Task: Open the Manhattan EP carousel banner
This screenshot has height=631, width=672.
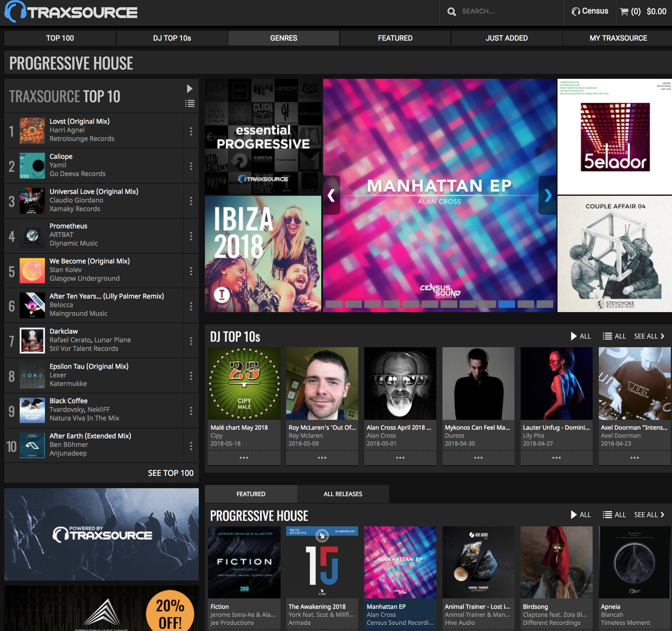Action: (439, 195)
